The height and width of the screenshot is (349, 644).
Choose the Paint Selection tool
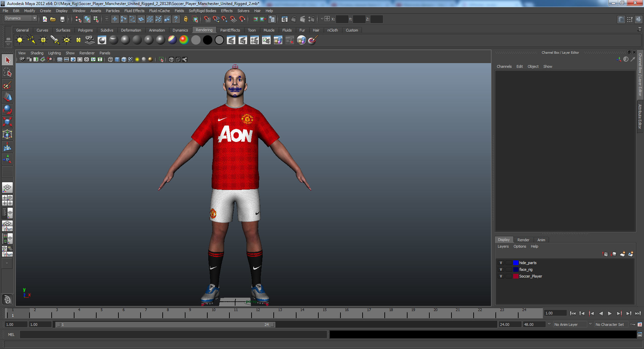(x=7, y=85)
